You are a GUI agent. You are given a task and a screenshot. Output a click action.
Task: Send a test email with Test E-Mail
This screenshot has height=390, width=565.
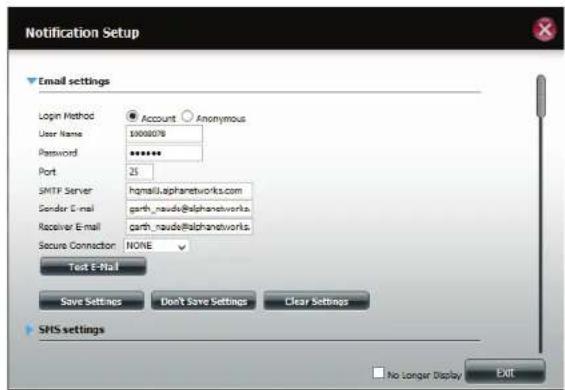click(x=93, y=266)
